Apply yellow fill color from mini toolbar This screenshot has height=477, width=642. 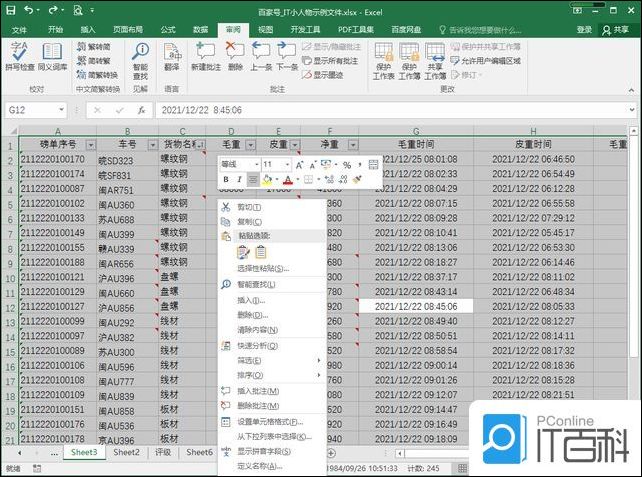(x=267, y=179)
